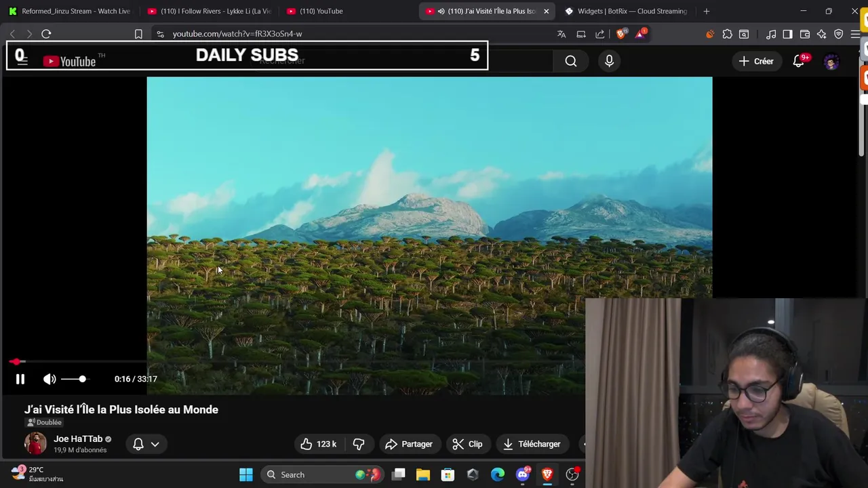
Task: Bookmark this page using the bookmark icon
Action: 138,34
